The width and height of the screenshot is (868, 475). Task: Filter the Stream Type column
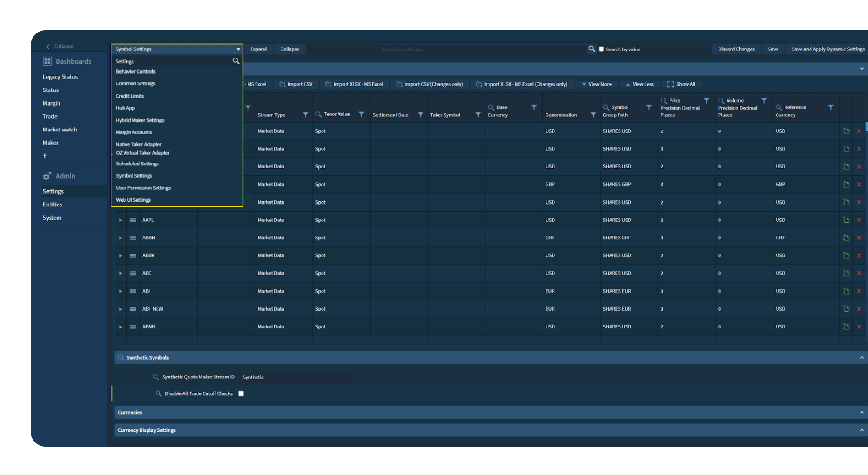coord(306,115)
